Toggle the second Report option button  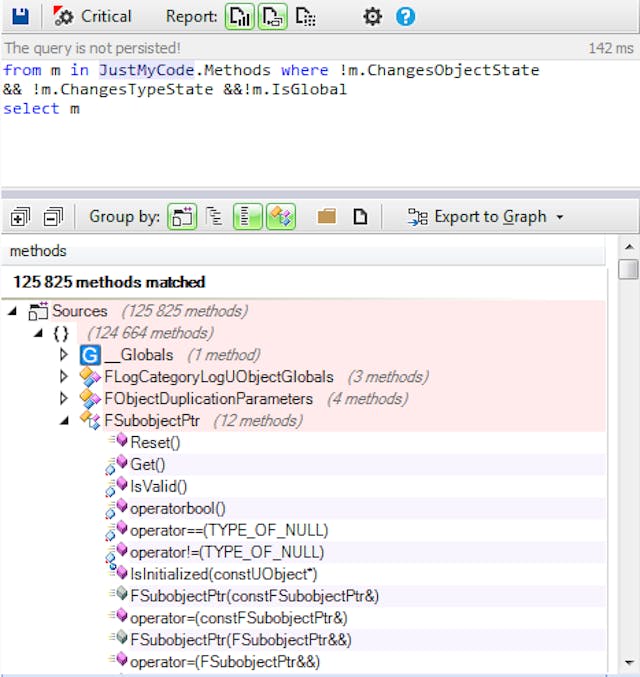(272, 16)
